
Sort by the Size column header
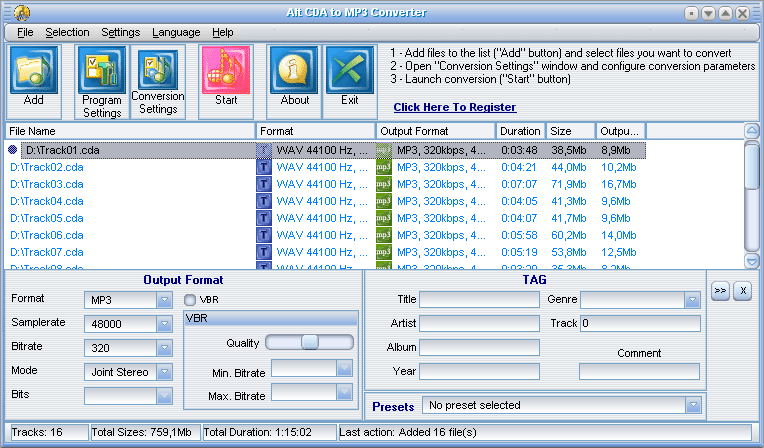(571, 131)
